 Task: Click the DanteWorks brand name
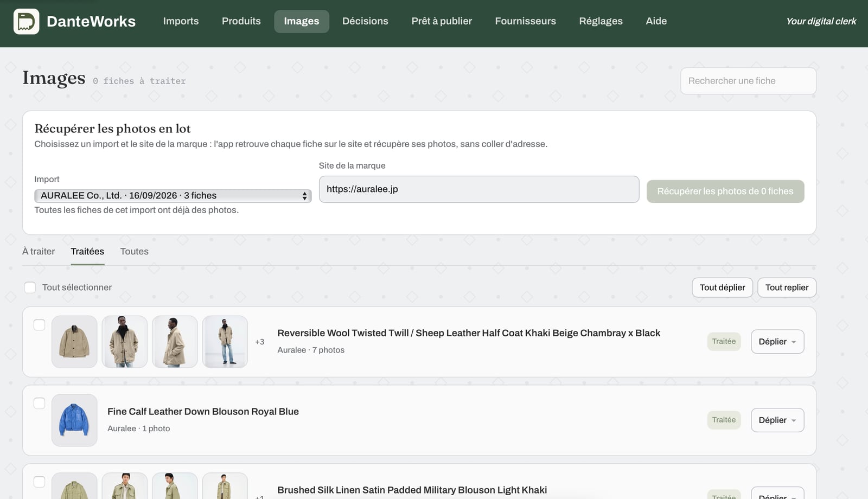pyautogui.click(x=91, y=21)
